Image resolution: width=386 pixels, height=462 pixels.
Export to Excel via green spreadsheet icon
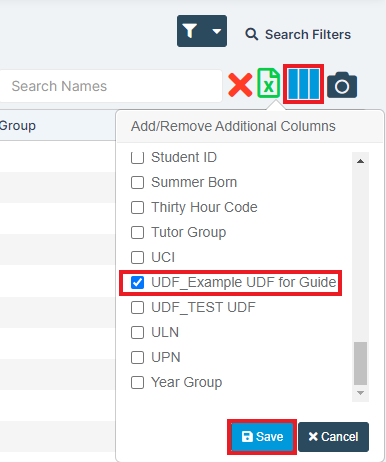268,83
